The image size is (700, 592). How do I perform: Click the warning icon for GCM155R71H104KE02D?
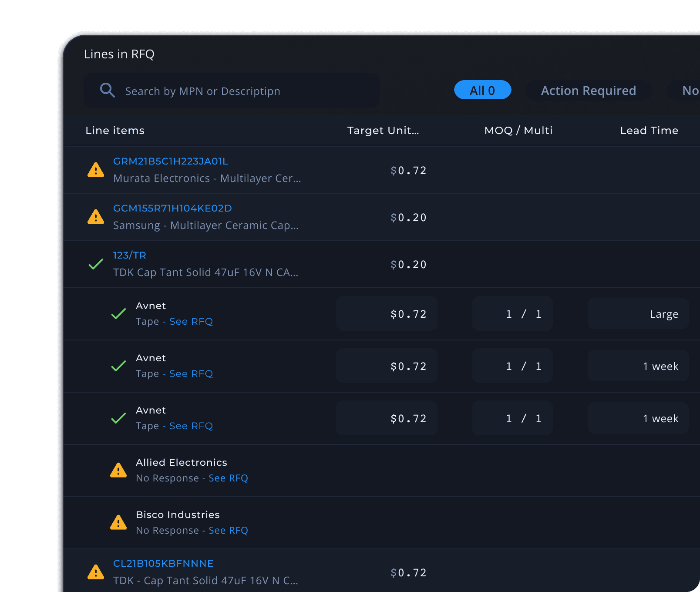point(96,217)
